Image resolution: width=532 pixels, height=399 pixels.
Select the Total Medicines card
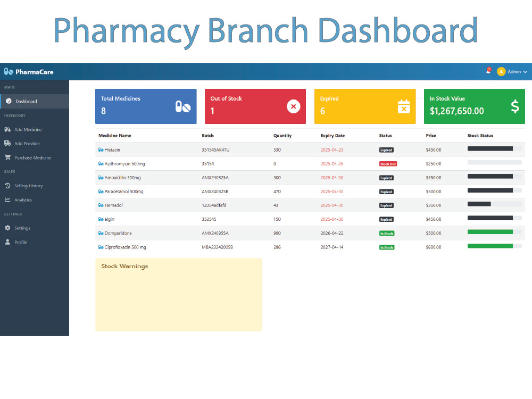point(146,106)
